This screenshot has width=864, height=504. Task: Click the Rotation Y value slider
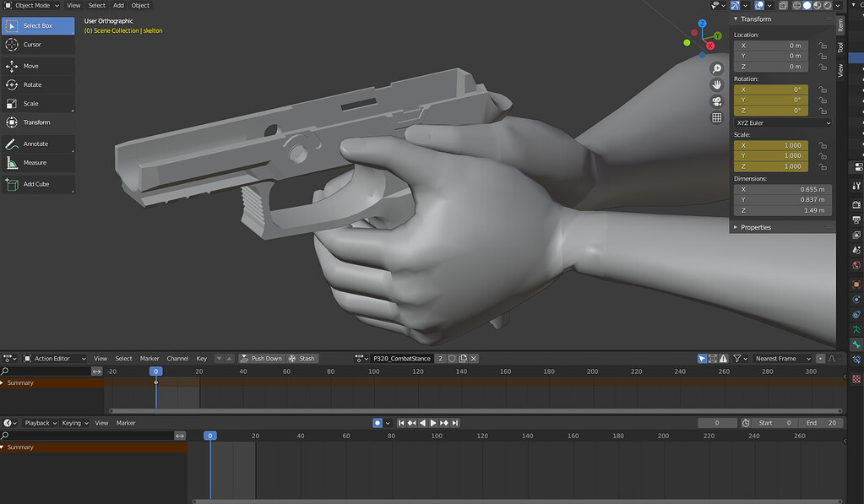click(773, 100)
